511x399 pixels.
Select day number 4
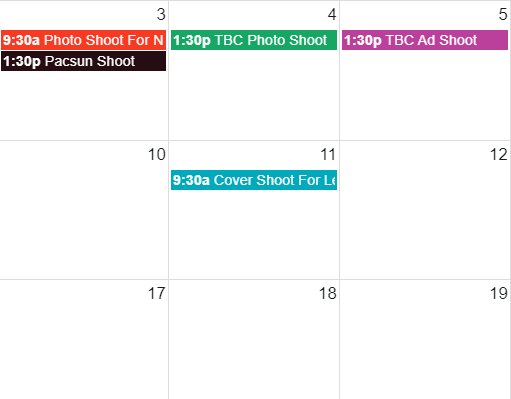(x=332, y=15)
